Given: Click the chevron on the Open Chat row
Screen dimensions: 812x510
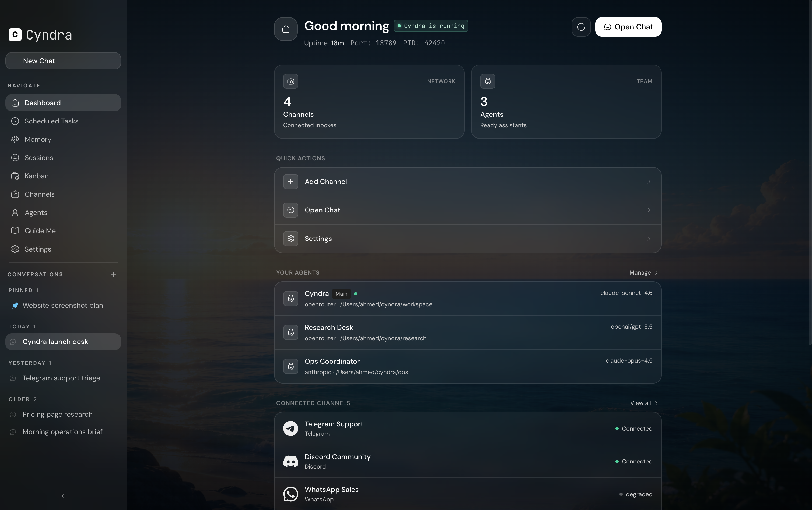Looking at the screenshot, I should [x=649, y=210].
